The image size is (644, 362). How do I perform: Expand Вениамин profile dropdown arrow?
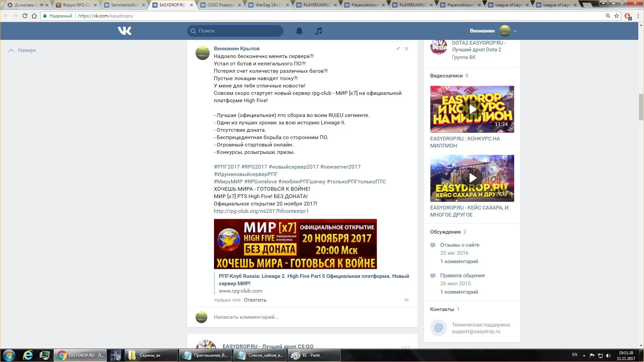pyautogui.click(x=515, y=31)
